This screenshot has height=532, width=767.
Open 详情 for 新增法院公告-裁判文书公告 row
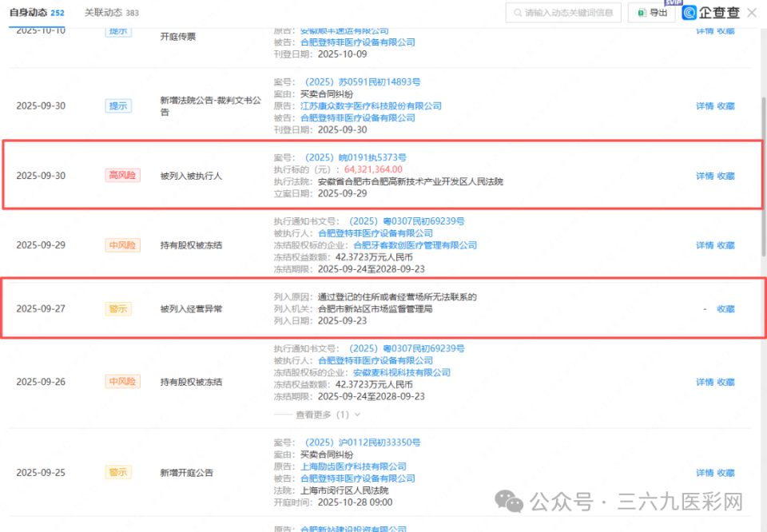click(x=705, y=106)
